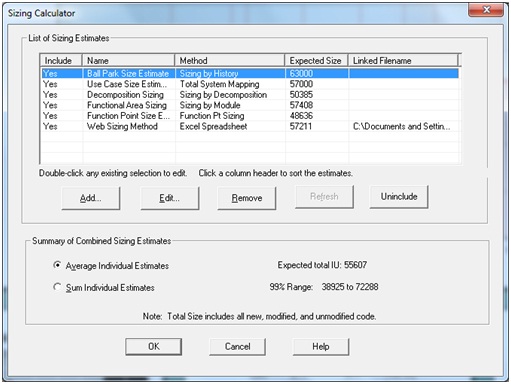Sort by Expected Size column header
The width and height of the screenshot is (511, 384).
tap(316, 61)
